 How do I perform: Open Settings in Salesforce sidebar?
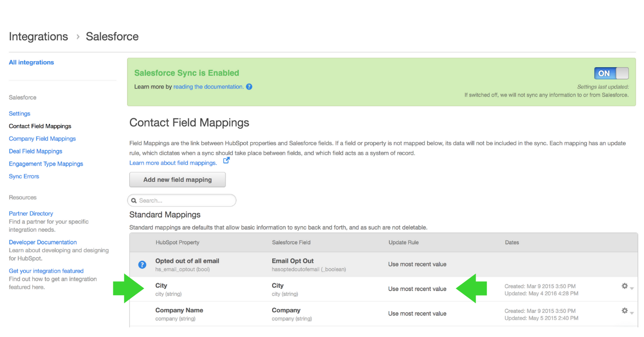point(19,114)
